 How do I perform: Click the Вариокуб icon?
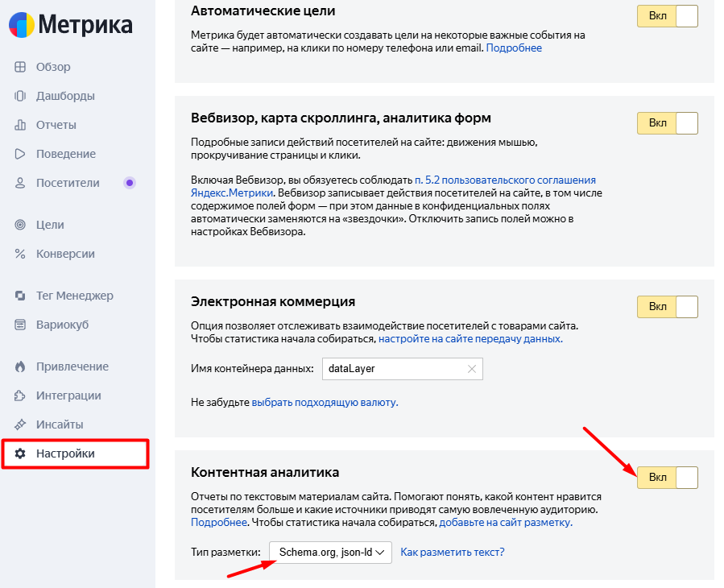(x=20, y=325)
